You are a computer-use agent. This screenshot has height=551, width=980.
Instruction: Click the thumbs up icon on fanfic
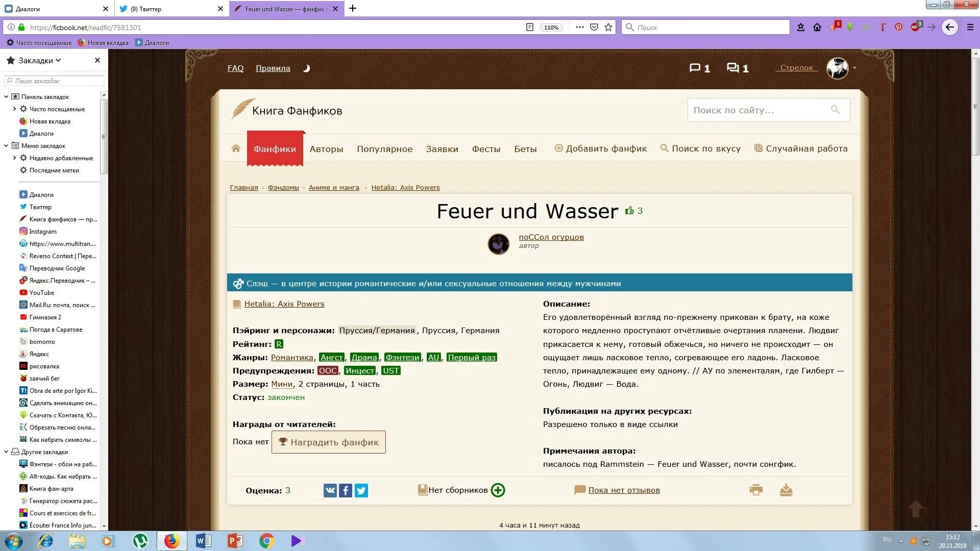click(x=629, y=211)
